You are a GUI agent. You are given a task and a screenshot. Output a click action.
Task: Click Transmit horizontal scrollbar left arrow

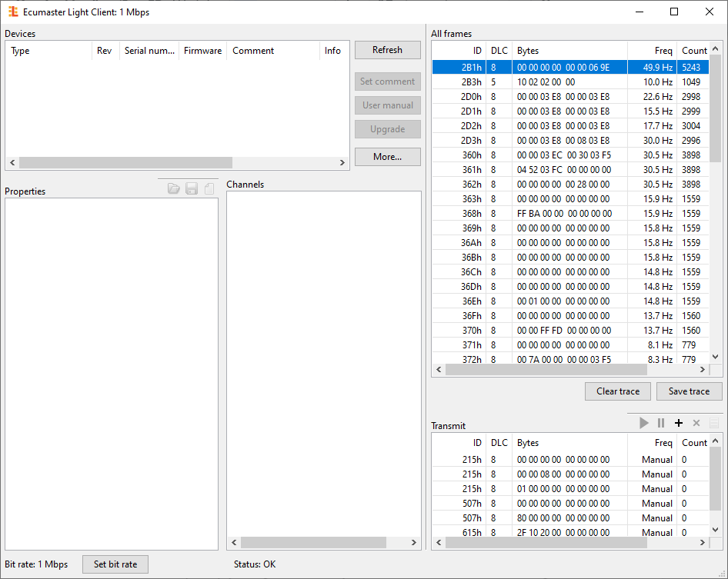[439, 542]
